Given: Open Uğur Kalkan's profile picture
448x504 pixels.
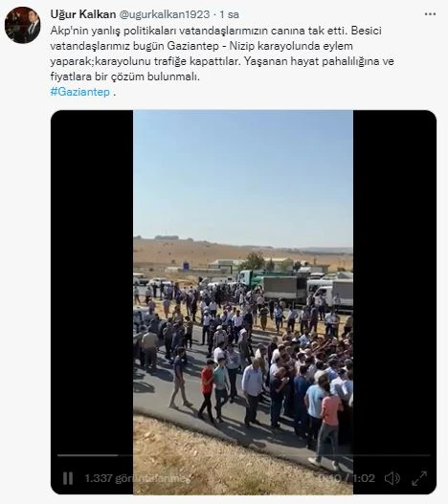Looking at the screenshot, I should (x=23, y=25).
